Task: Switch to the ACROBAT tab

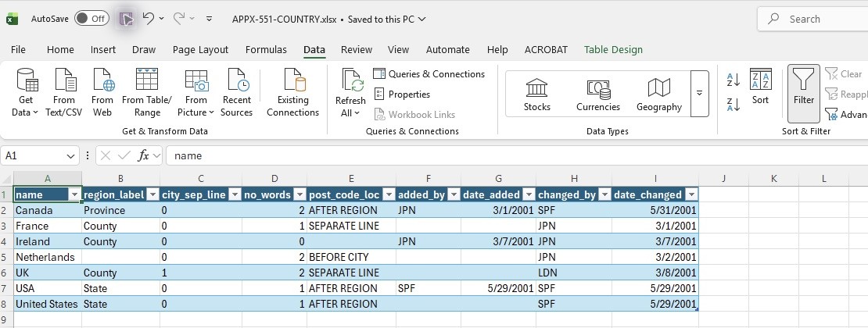Action: [546, 50]
